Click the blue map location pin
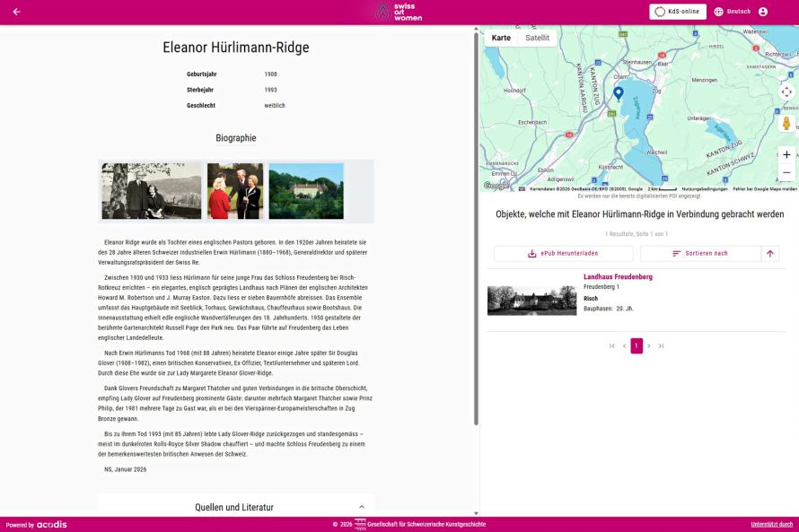The height and width of the screenshot is (532, 799). click(x=619, y=93)
